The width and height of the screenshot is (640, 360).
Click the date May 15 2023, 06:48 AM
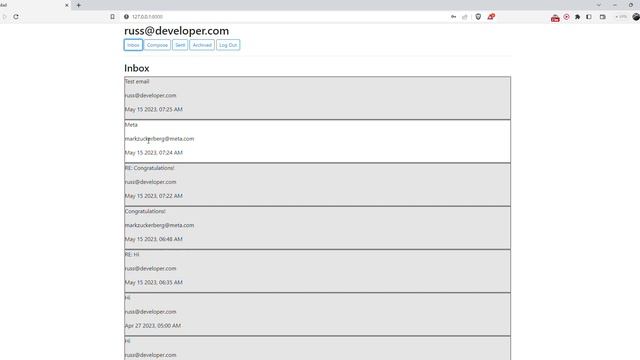[153, 239]
